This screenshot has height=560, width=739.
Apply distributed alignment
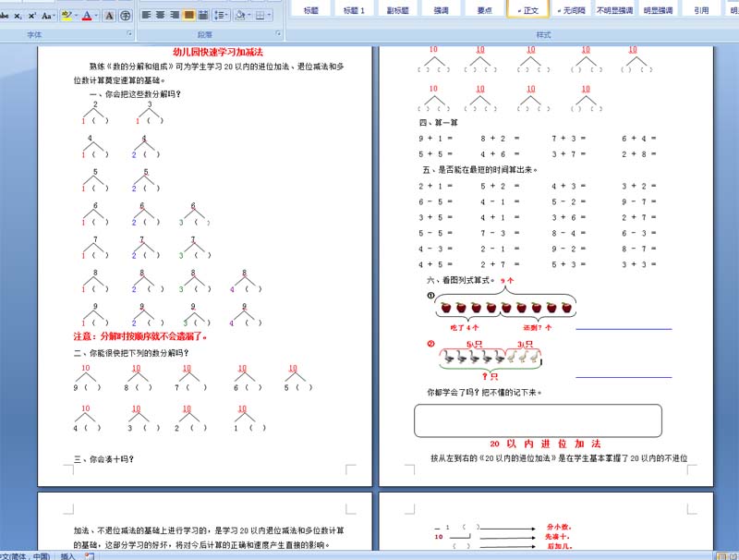(203, 15)
